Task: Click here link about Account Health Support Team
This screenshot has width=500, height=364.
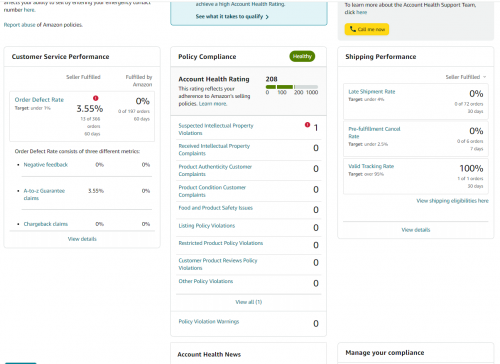Action: click(362, 12)
